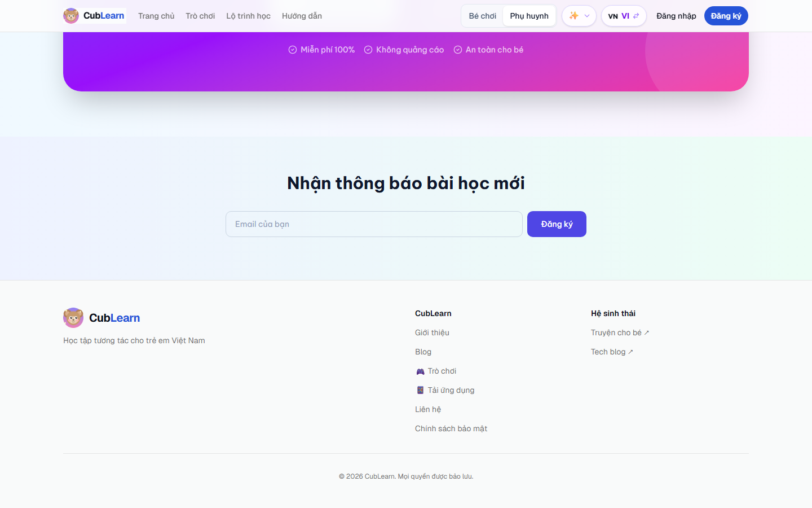Screen dimensions: 812x508
Task: Submit newsletter with the Đăng ký button
Action: coord(557,224)
